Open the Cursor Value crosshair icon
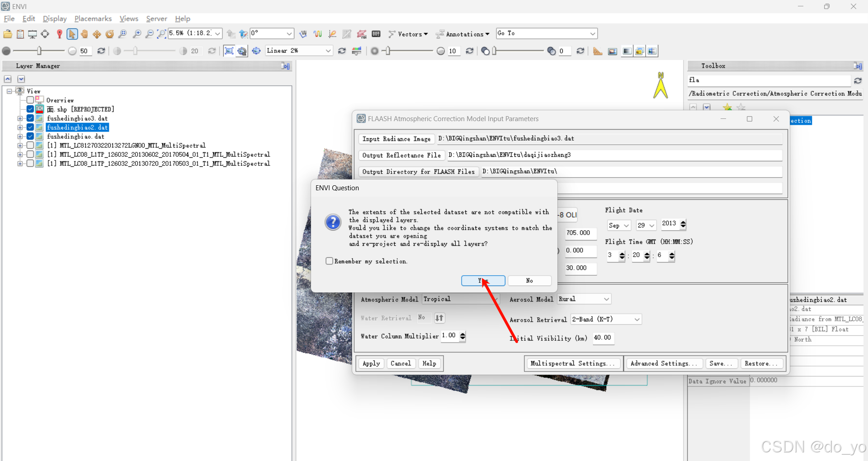Image resolution: width=868 pixels, height=461 pixels. (45, 34)
